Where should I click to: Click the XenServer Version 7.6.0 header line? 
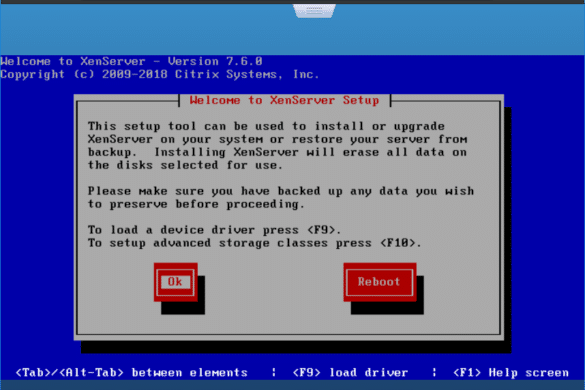[x=131, y=61]
